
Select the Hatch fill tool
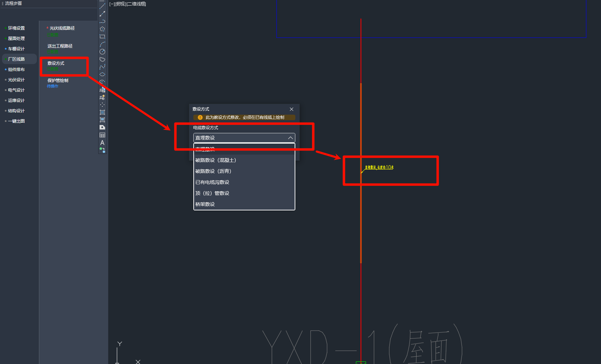tap(102, 112)
